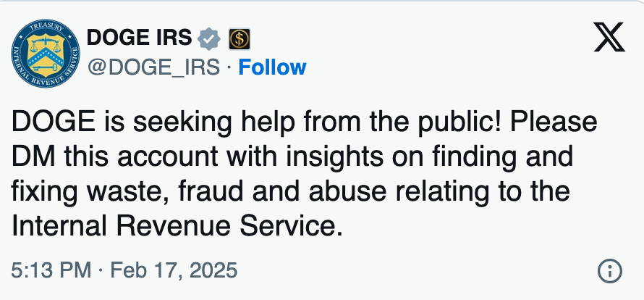Click the gold dollar affiliate badge
The image size is (644, 300).
coord(240,39)
